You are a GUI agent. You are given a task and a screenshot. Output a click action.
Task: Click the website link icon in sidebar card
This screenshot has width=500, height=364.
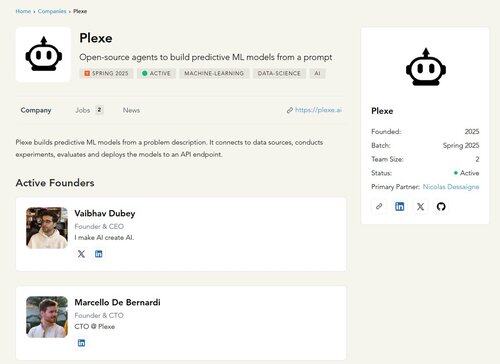(379, 206)
